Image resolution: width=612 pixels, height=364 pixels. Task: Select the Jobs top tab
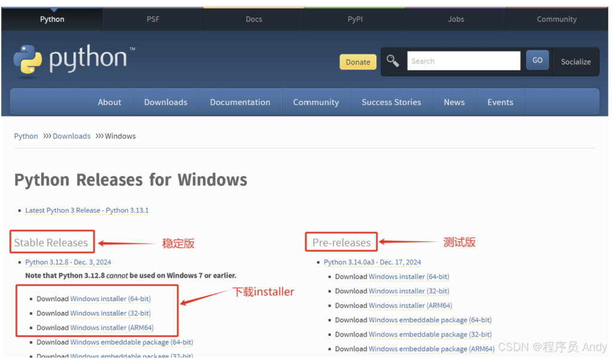[456, 19]
